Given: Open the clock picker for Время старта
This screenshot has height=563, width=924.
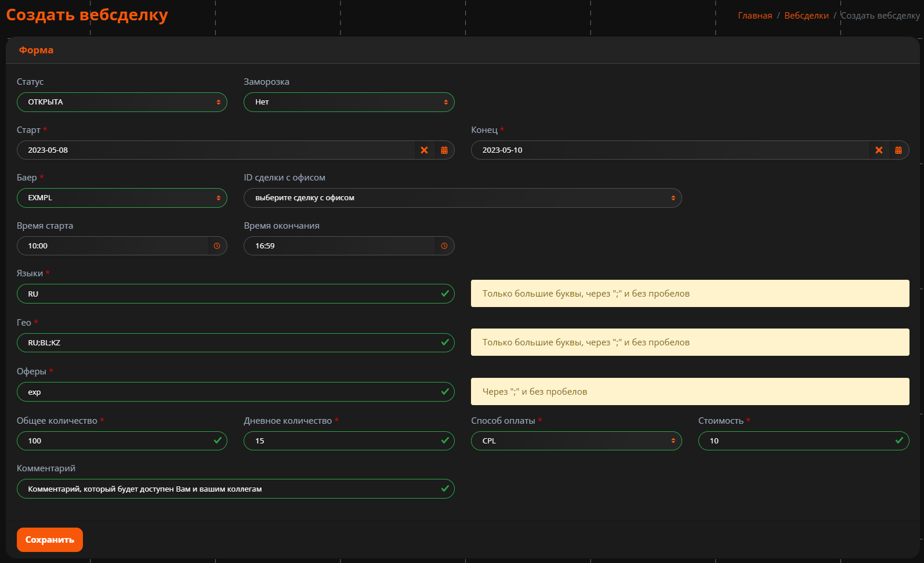Looking at the screenshot, I should [217, 246].
